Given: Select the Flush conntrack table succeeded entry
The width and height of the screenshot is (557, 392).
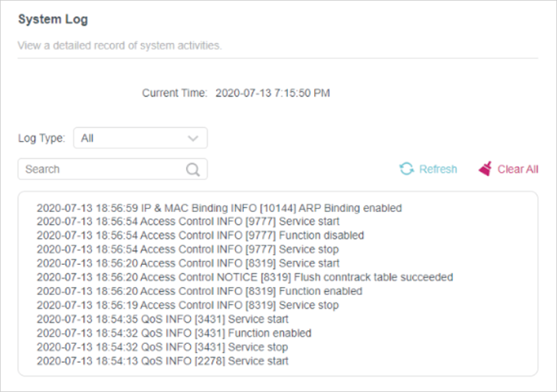Looking at the screenshot, I should [244, 277].
